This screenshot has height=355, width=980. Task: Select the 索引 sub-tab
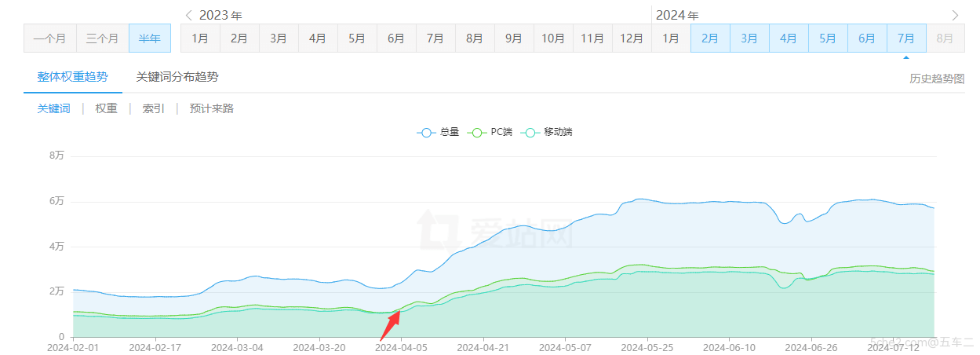pyautogui.click(x=154, y=109)
